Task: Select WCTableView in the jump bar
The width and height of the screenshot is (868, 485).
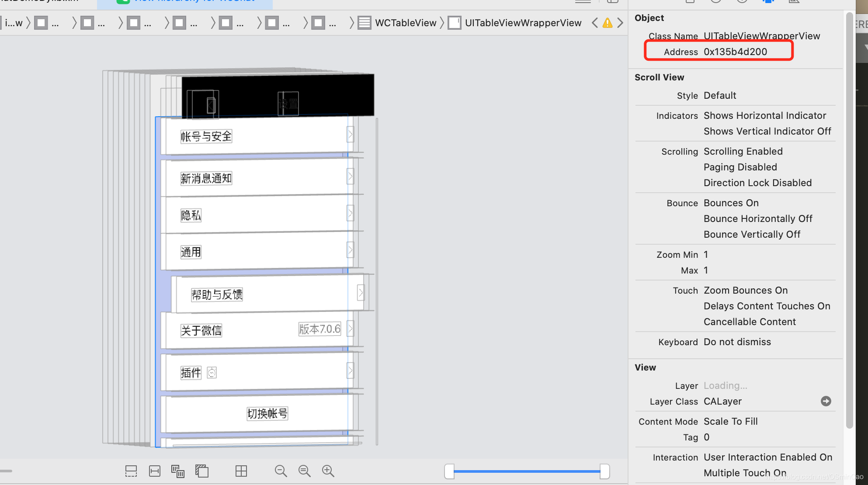Action: 405,23
